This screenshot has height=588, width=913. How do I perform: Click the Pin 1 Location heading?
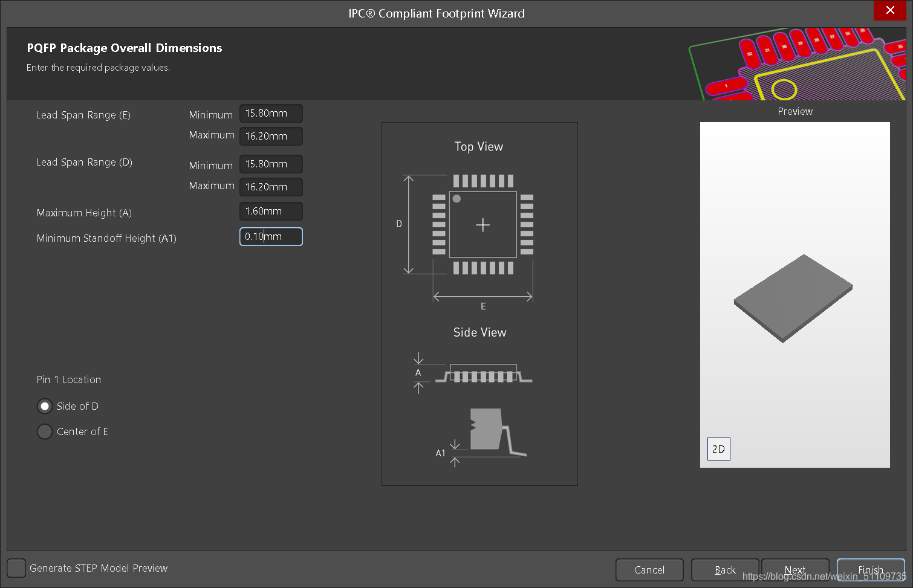tap(69, 380)
